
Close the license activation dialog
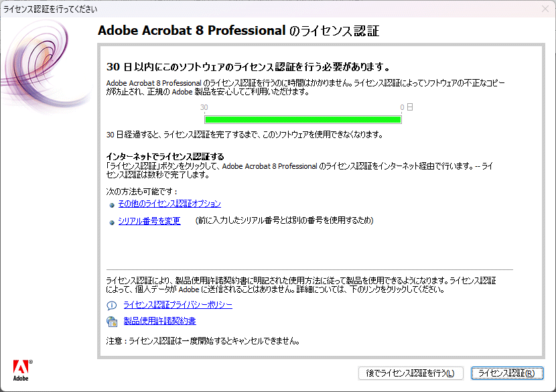coord(545,9)
